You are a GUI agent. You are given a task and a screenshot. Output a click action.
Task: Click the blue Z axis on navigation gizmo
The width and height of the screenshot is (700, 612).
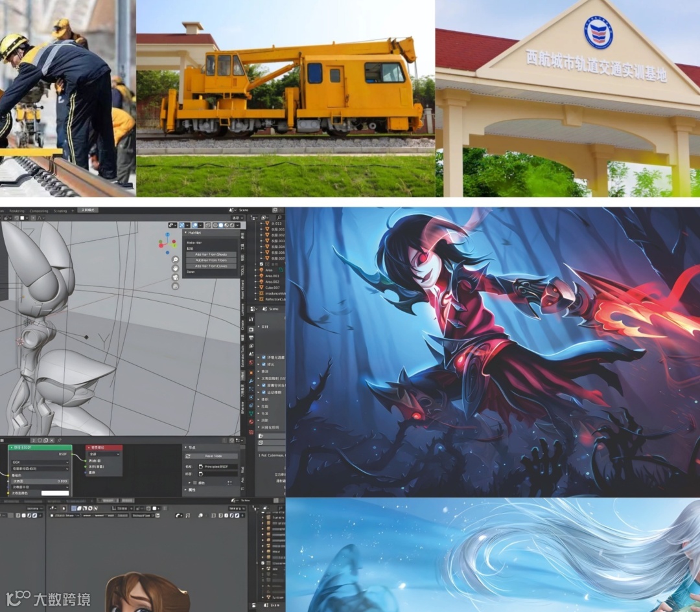point(167,234)
